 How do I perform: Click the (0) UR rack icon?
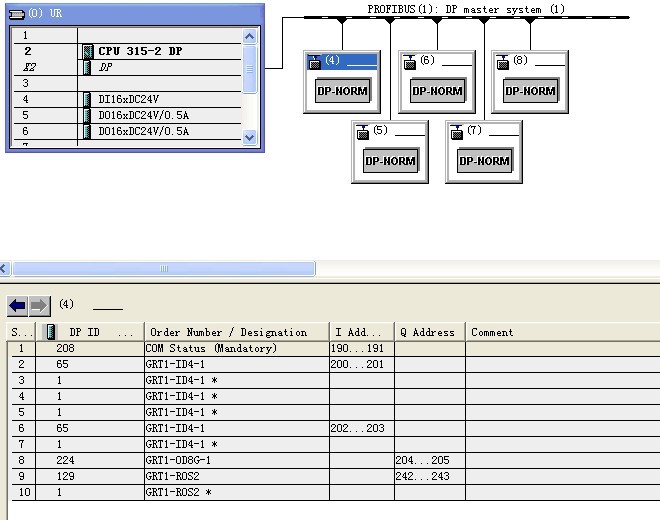pyautogui.click(x=15, y=15)
